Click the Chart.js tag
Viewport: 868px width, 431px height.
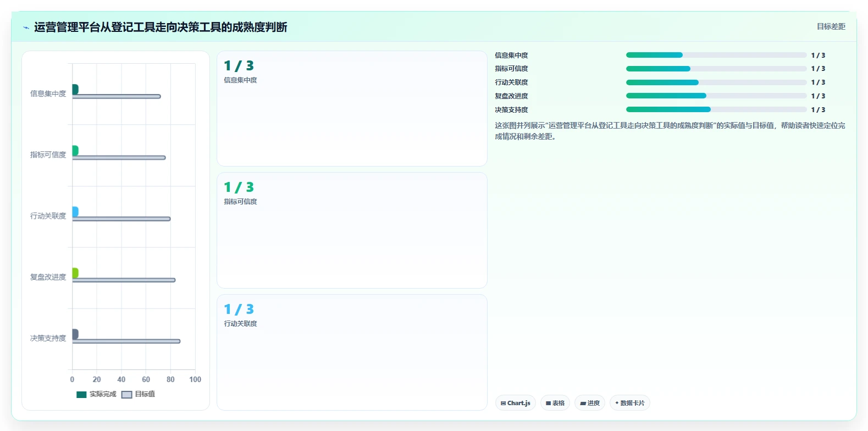coord(515,403)
